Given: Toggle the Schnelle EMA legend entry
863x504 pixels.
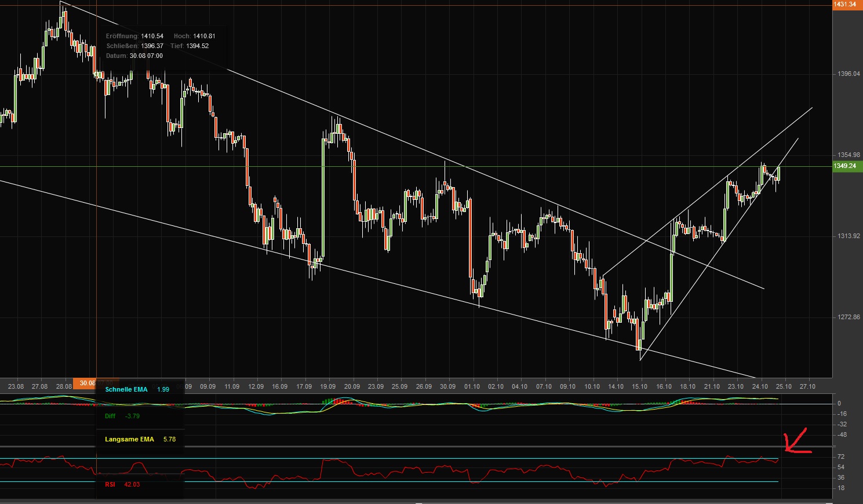Looking at the screenshot, I should 126,389.
